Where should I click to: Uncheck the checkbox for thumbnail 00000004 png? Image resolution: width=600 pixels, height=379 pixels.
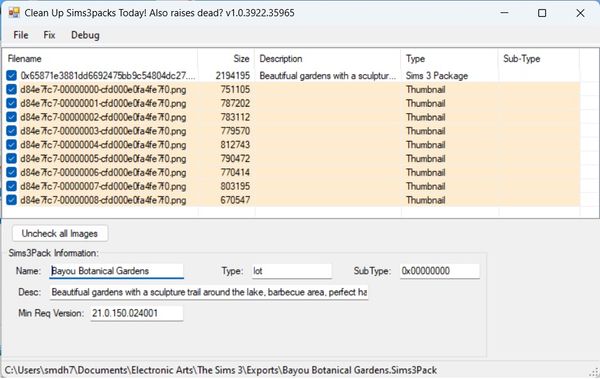click(x=11, y=145)
